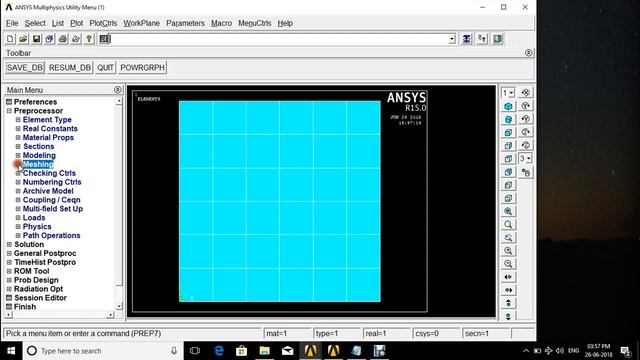Click the Pan Model Right arrow icon
640x360 pixels.
point(508,290)
